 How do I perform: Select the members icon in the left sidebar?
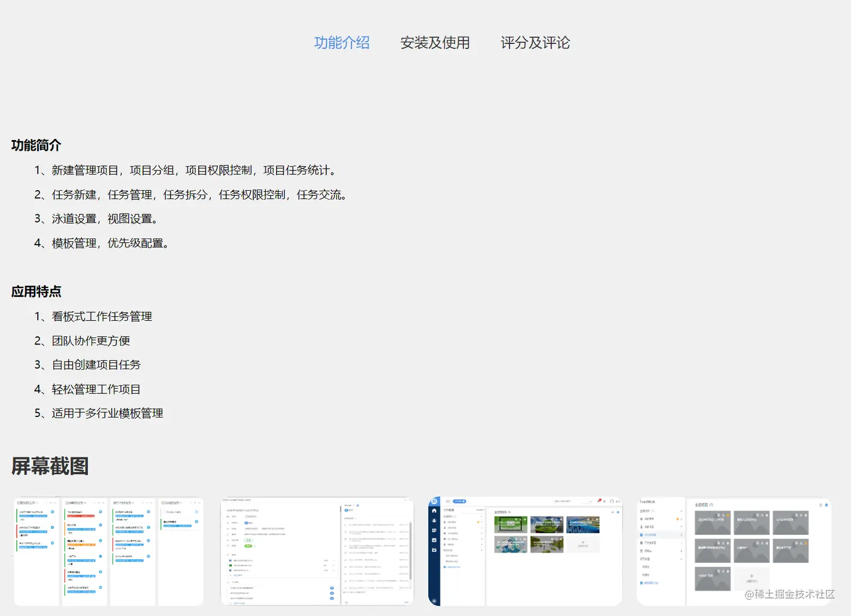[435, 520]
